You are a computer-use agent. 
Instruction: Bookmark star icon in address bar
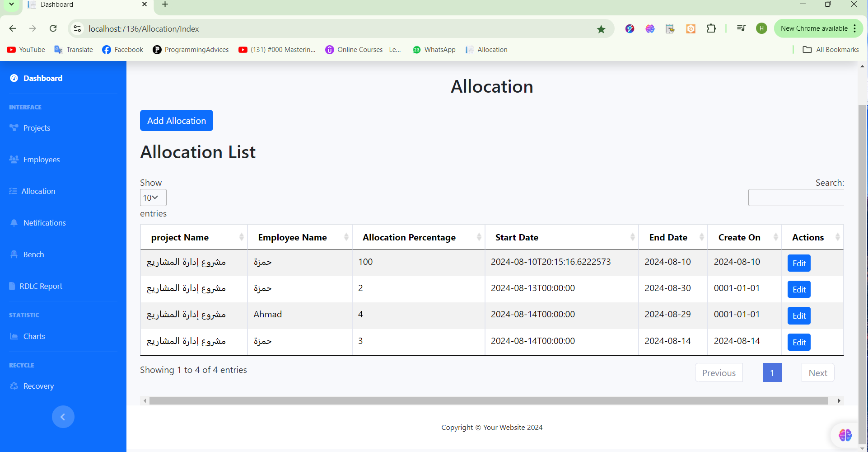pyautogui.click(x=601, y=29)
